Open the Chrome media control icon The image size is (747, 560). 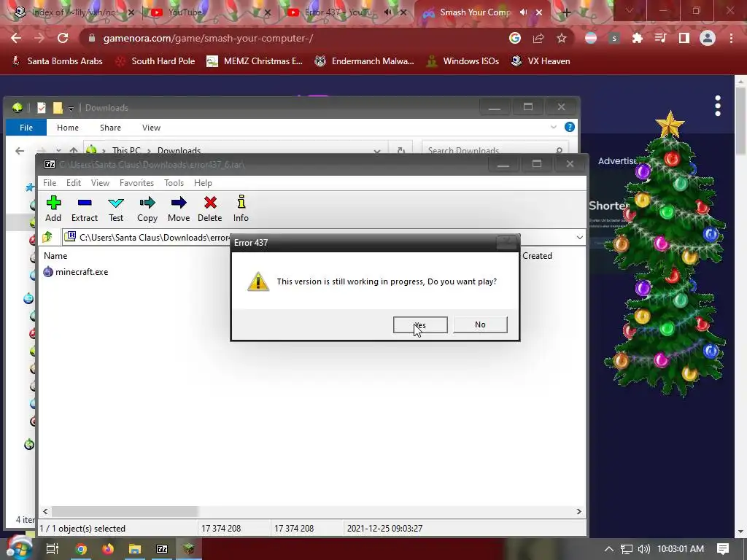[661, 38]
